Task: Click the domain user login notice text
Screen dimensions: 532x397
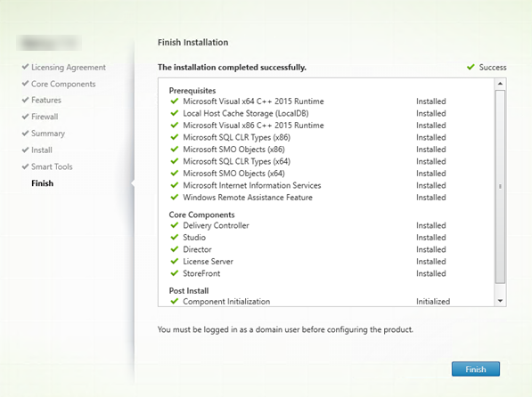Action: (x=285, y=329)
